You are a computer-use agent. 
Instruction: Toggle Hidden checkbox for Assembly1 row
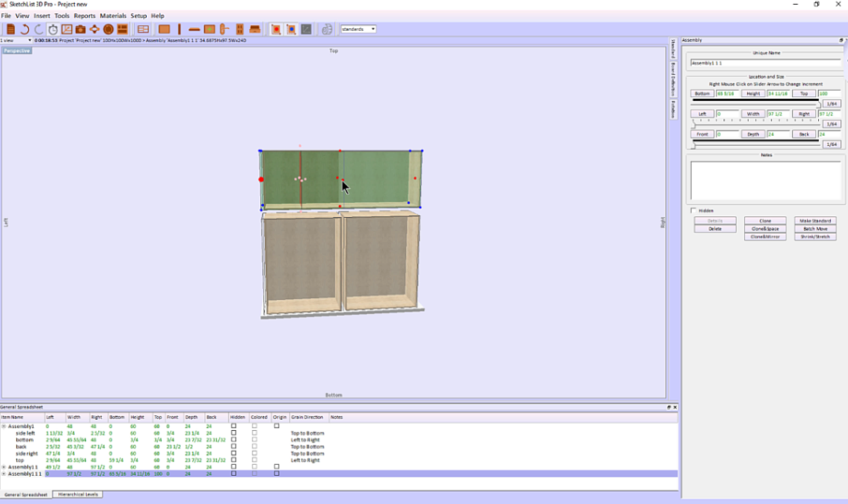pos(234,425)
